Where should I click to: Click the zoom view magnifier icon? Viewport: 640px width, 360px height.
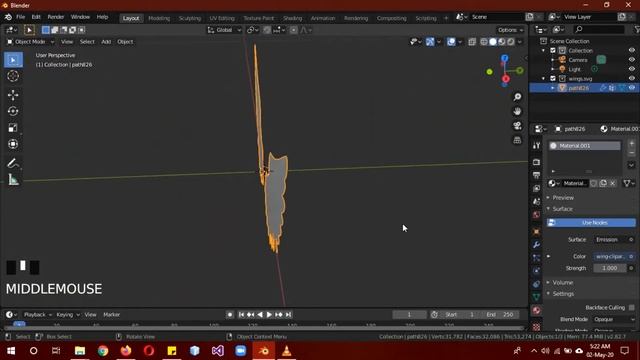click(517, 97)
